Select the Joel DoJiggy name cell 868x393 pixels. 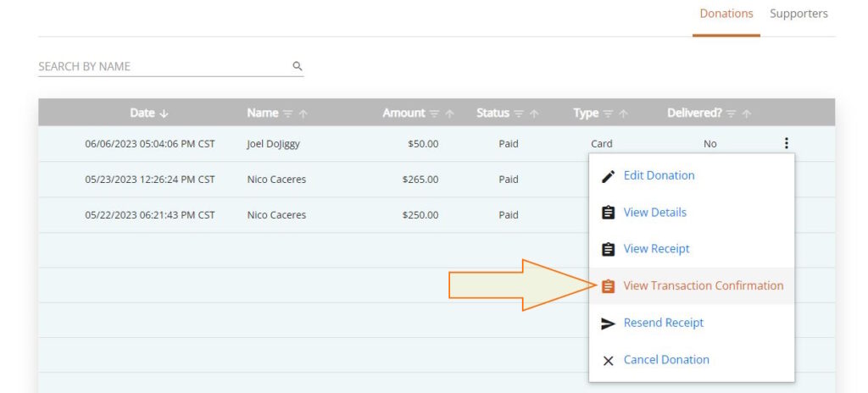(x=274, y=144)
